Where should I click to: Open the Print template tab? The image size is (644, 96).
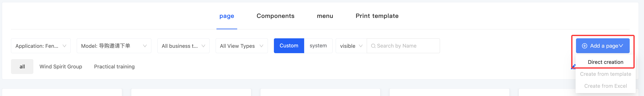[377, 16]
